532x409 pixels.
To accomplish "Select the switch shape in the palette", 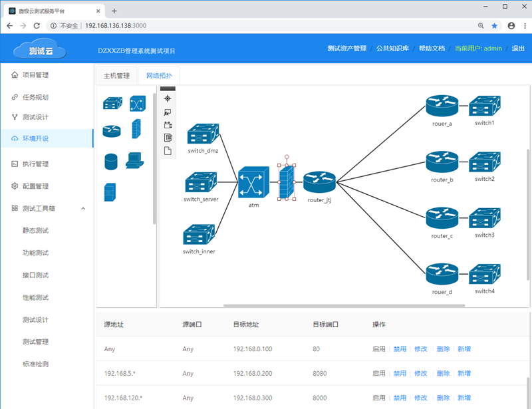I will click(112, 104).
